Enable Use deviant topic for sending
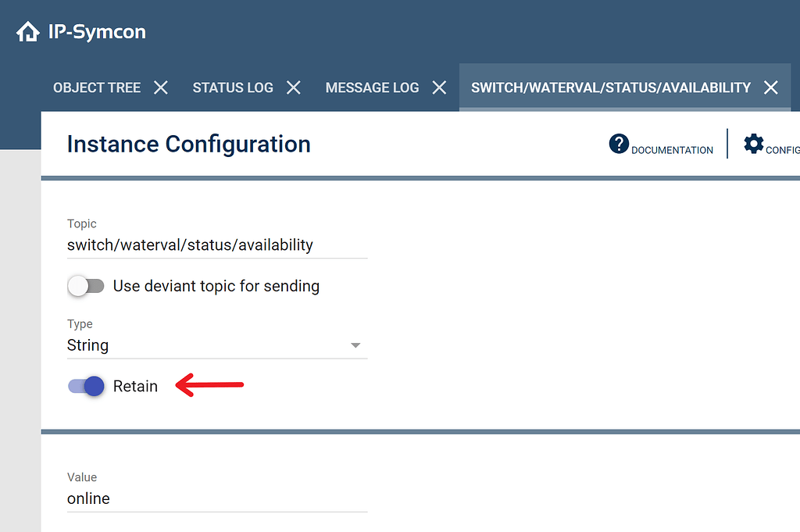 click(86, 286)
